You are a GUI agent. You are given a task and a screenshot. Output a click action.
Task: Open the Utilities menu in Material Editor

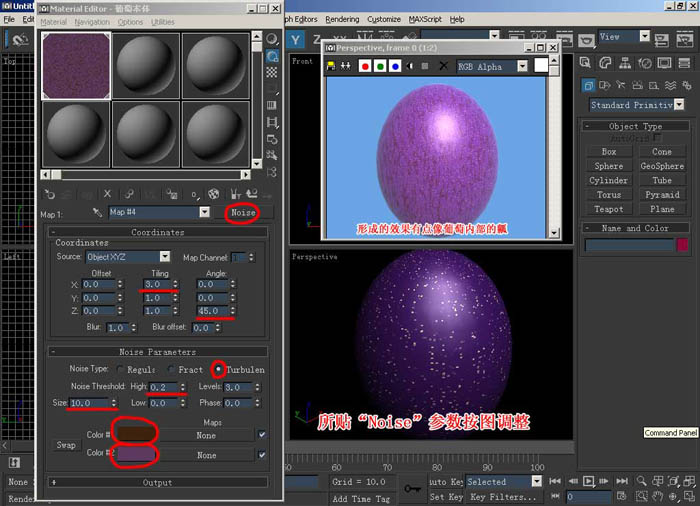pyautogui.click(x=162, y=22)
